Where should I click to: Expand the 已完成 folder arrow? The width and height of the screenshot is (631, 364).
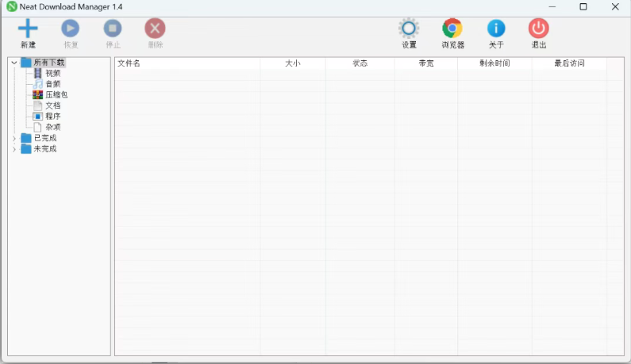14,139
